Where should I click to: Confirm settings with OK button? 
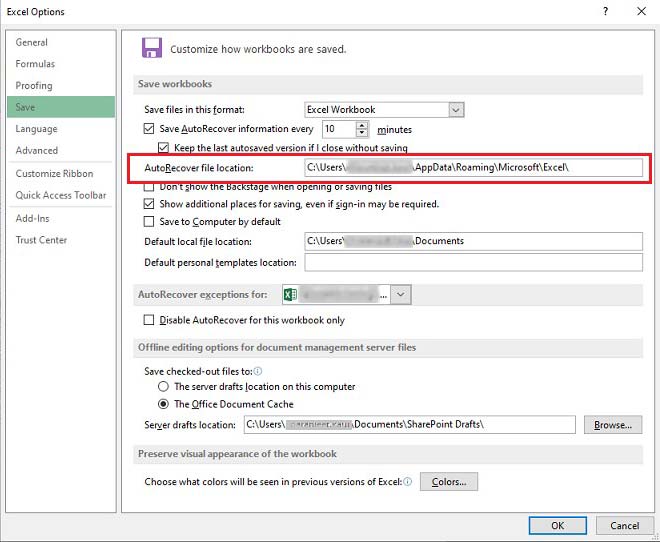(x=558, y=526)
